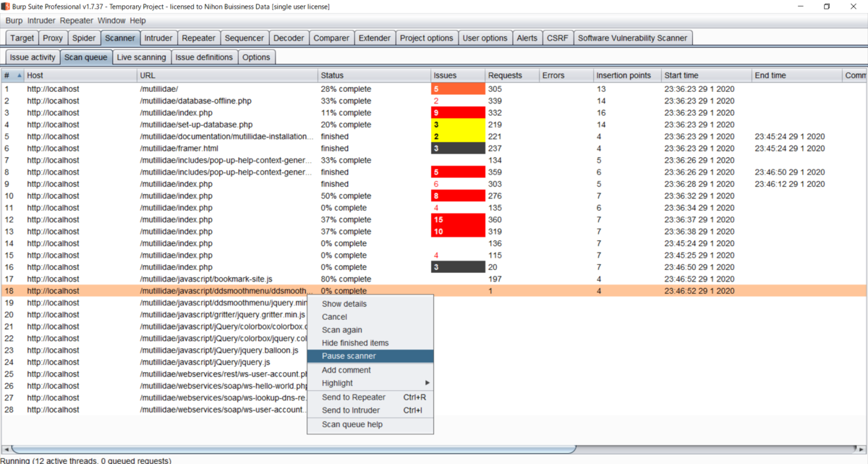Select row with jquery.balloon.js URL
The image size is (868, 464).
434,350
